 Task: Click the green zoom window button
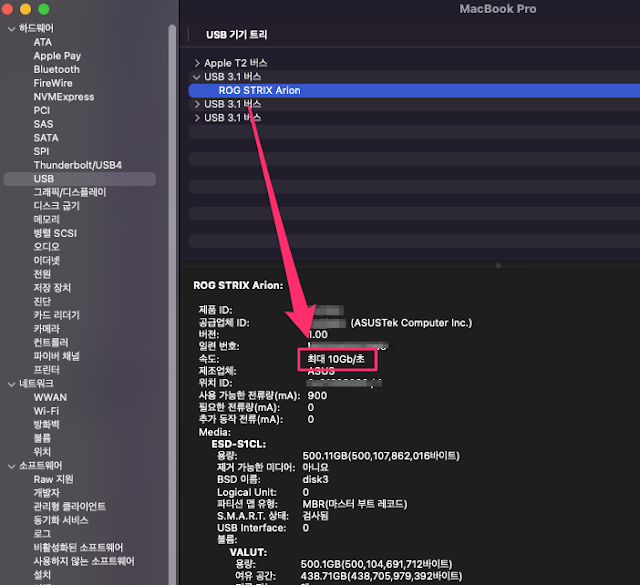tap(44, 9)
